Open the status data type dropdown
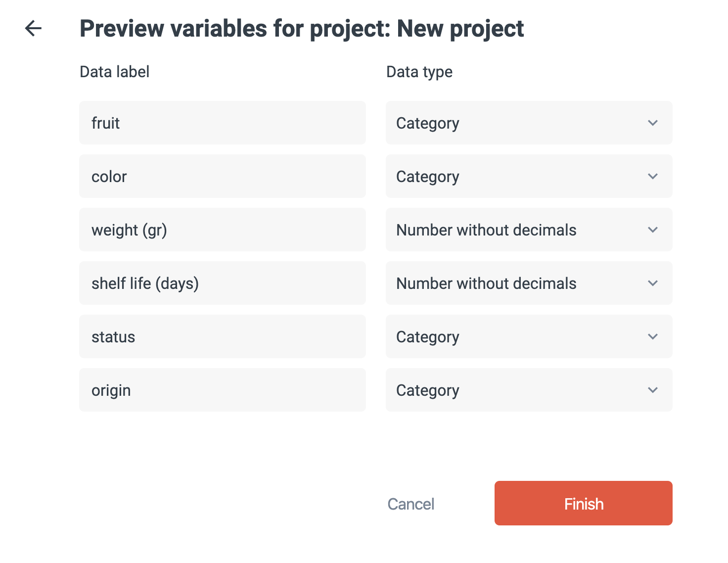The image size is (728, 563). [528, 336]
